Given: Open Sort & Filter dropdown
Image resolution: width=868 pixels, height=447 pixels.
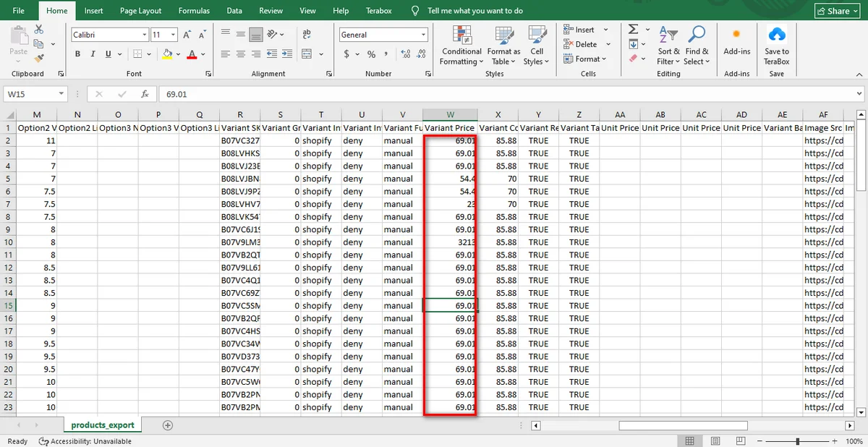Looking at the screenshot, I should coord(668,45).
